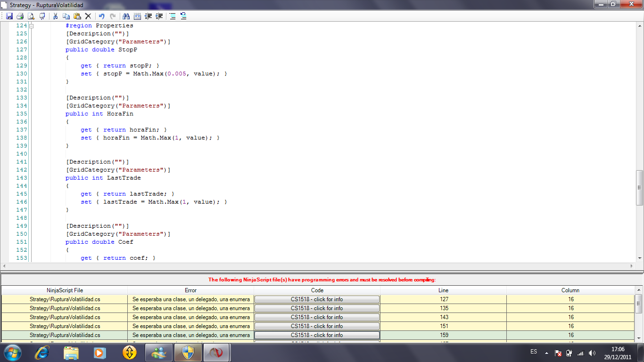
Task: Open the power plug icon in the tray
Action: [x=570, y=353]
